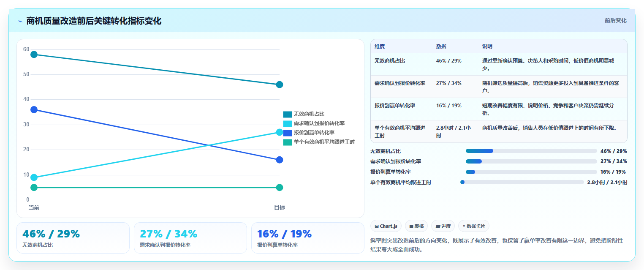Click the 30 y-axis tick label
Image resolution: width=644 pixels, height=270 pixels.
tap(26, 125)
